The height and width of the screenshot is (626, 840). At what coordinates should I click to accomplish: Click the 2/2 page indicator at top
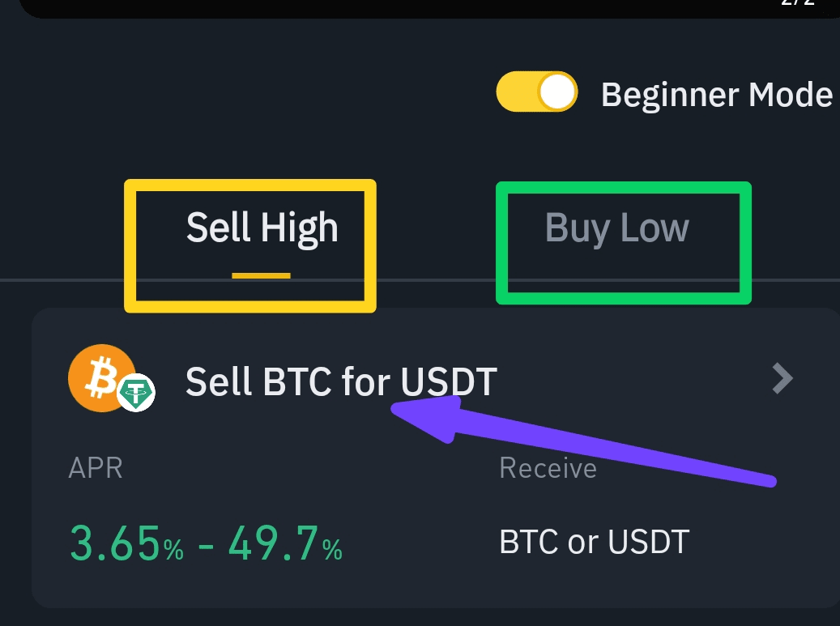tap(800, 3)
